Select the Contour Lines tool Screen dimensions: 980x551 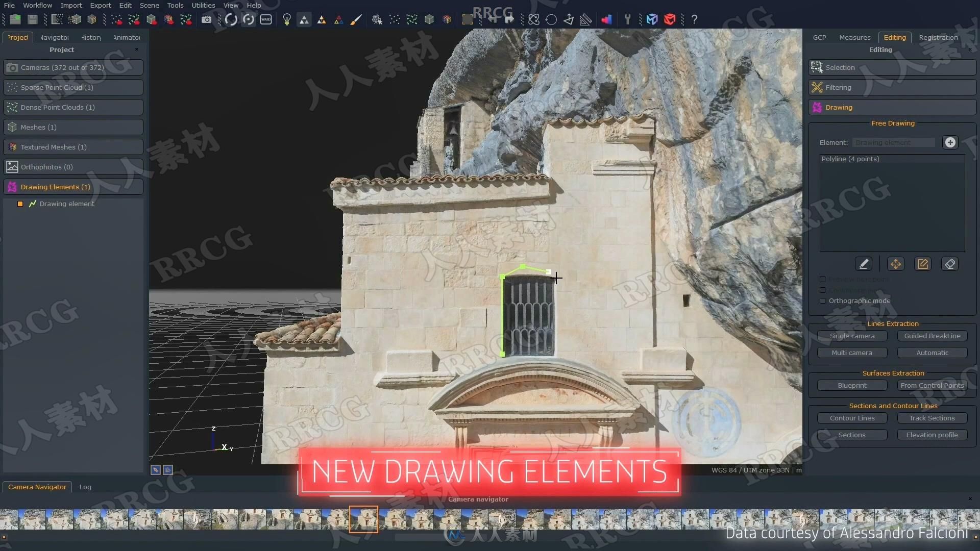[x=851, y=417]
